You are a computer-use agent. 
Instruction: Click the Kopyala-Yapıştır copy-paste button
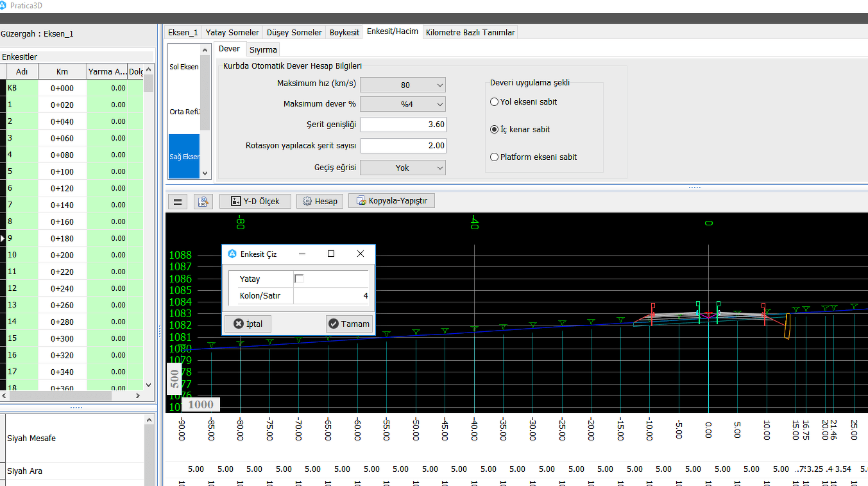(x=392, y=201)
